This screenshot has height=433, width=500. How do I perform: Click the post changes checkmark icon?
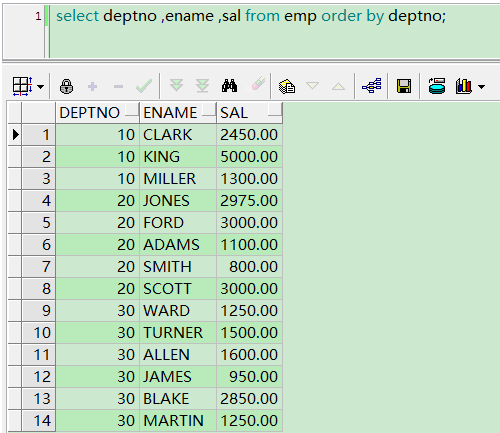[x=144, y=86]
